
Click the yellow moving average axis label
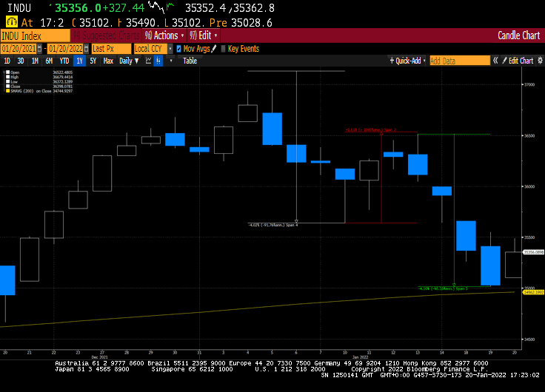(x=533, y=292)
